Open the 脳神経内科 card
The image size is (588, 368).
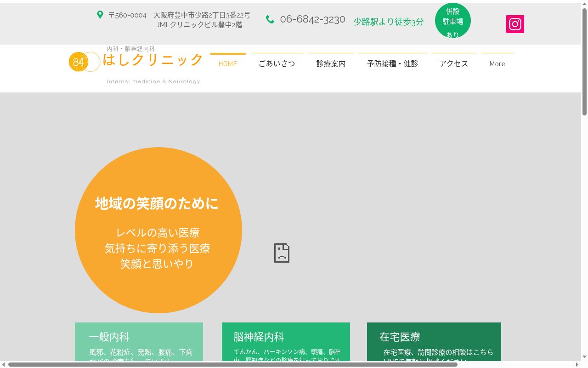286,342
